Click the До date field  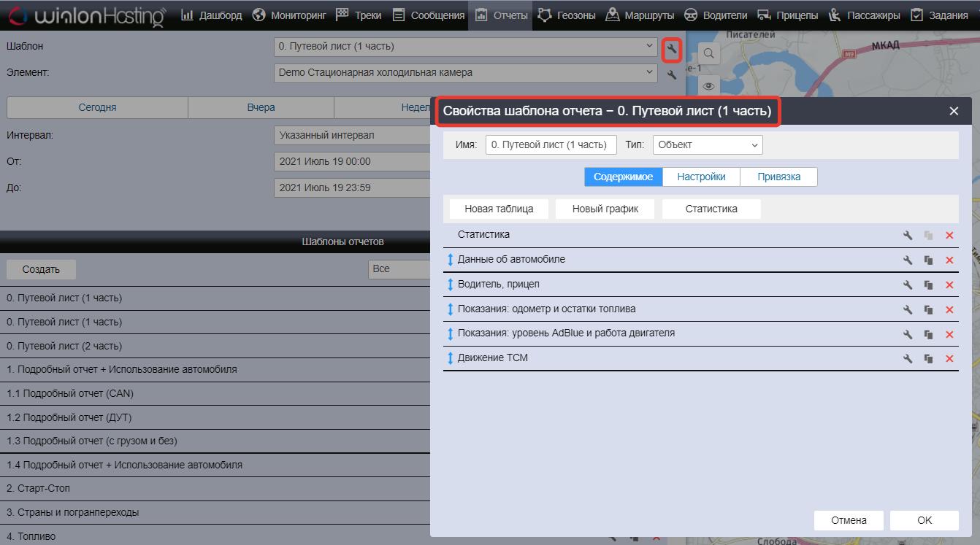pos(352,188)
